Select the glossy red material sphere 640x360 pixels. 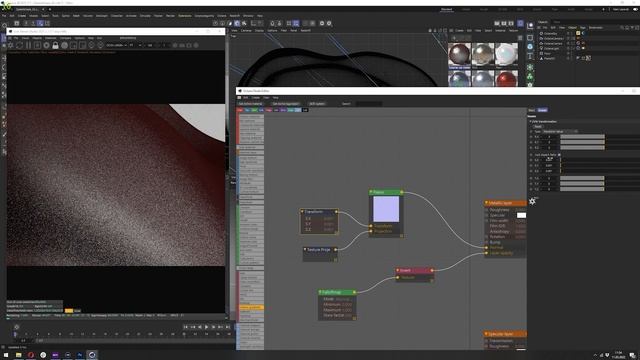[507, 78]
